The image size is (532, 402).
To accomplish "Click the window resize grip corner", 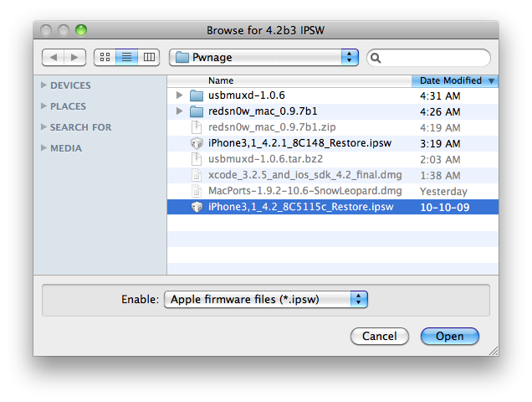I will (x=494, y=351).
